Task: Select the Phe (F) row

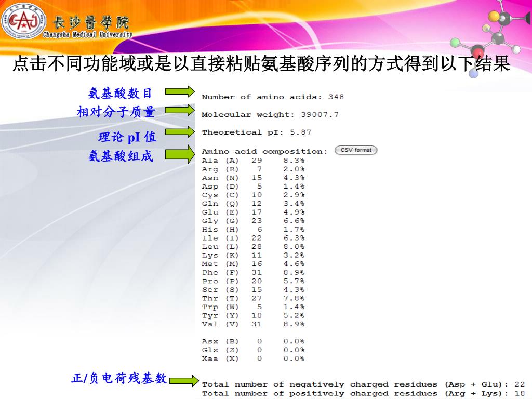Action: coord(253,272)
